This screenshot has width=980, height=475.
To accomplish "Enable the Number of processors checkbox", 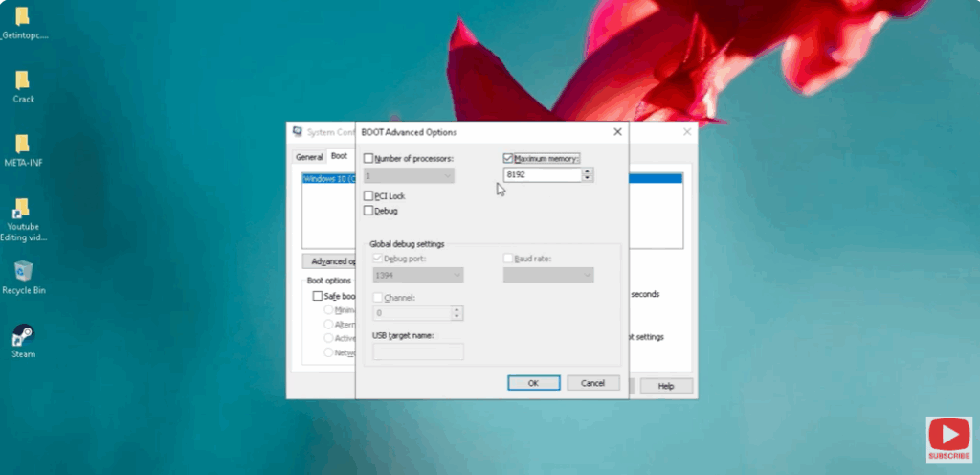I will (x=368, y=159).
